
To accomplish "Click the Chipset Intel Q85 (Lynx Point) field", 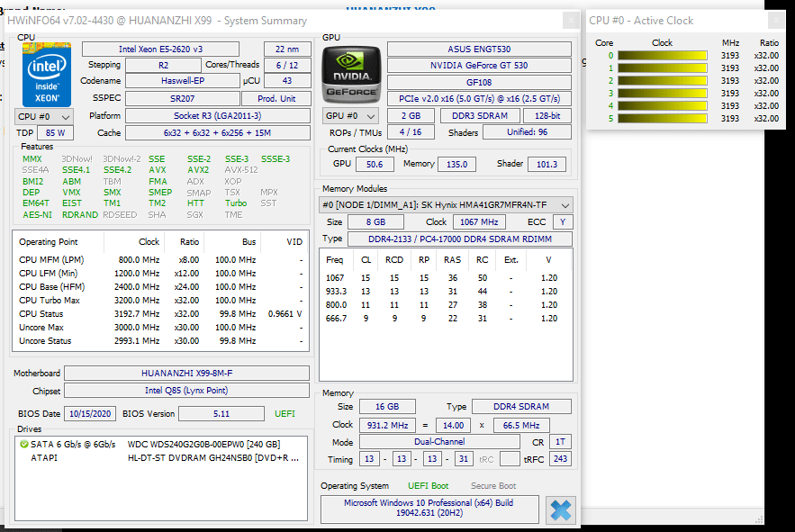I will [x=186, y=391].
